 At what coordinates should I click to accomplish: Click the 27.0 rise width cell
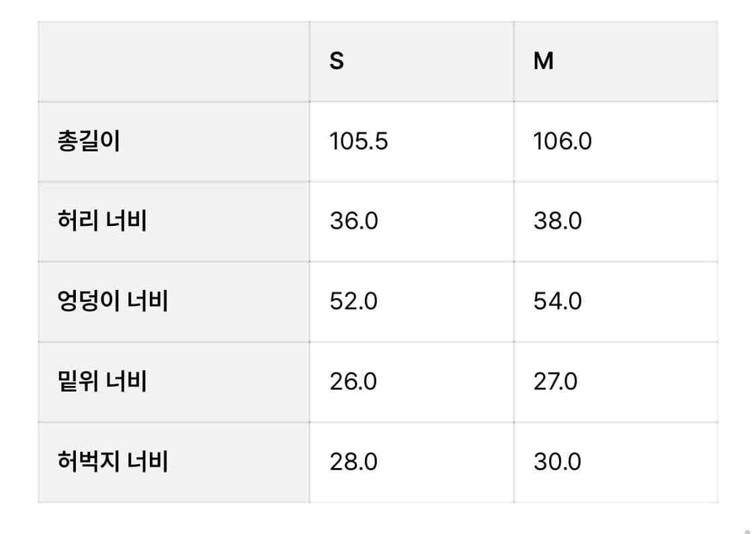click(x=555, y=381)
